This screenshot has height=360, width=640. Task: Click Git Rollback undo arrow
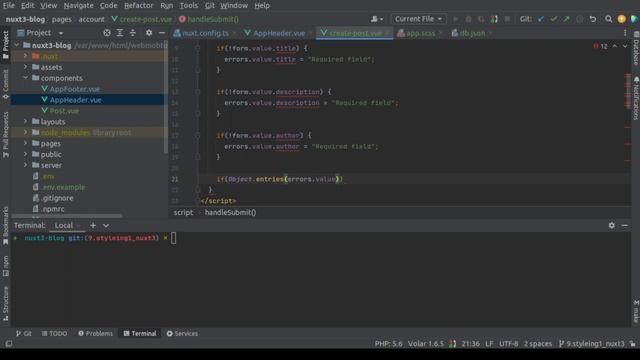pyautogui.click(x=593, y=19)
